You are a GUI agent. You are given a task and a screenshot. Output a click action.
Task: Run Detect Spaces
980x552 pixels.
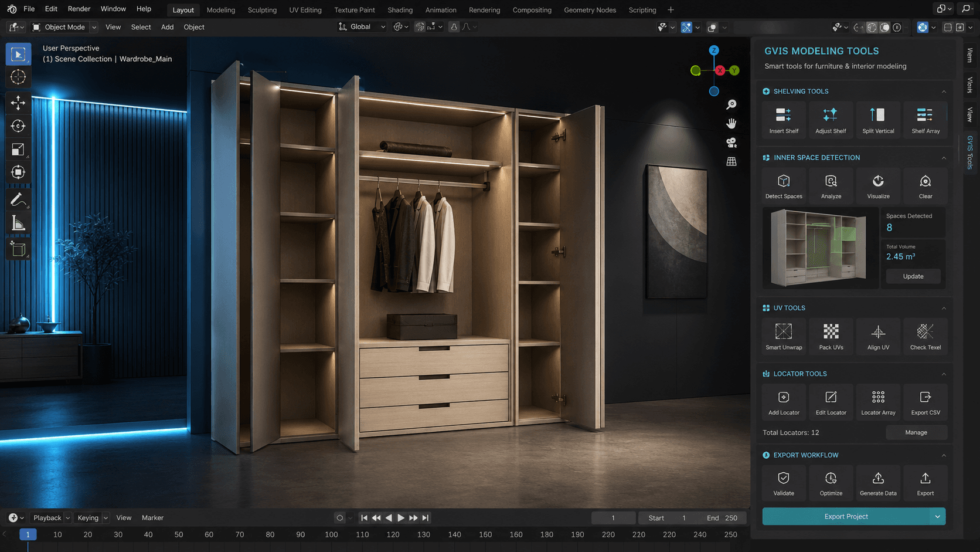coord(784,186)
